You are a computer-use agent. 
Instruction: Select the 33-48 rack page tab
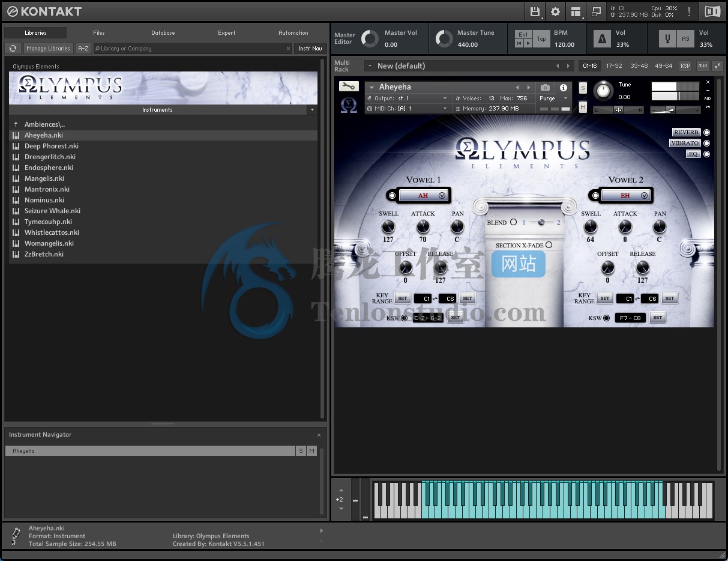639,66
